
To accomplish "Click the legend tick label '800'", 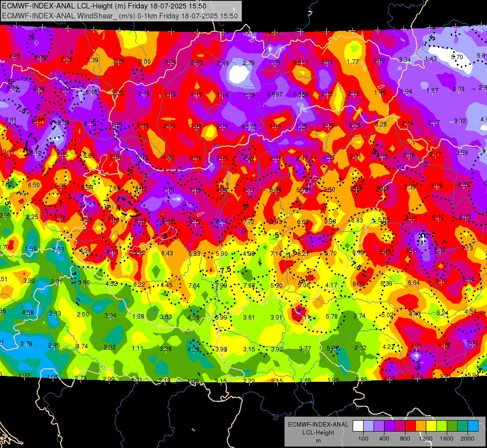I will pos(405,439).
